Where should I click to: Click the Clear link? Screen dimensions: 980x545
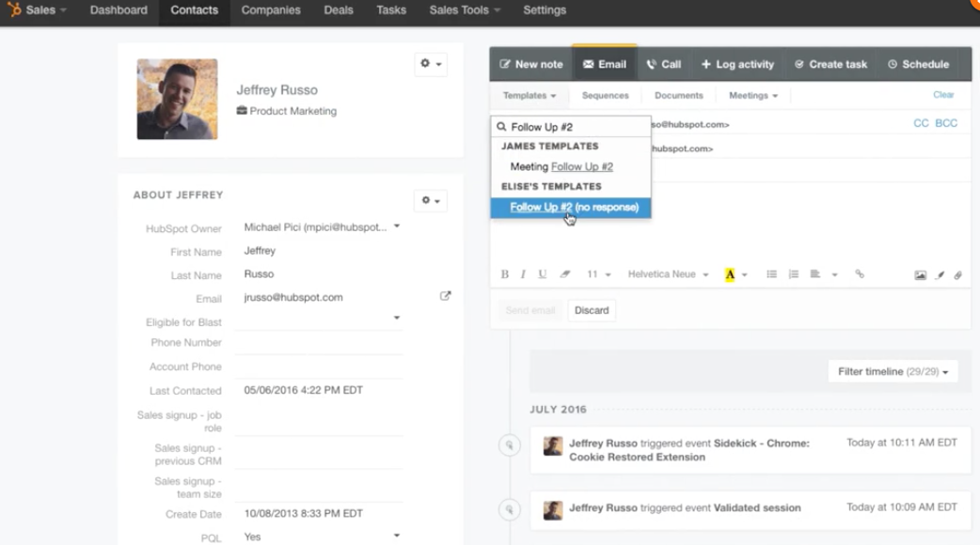(943, 95)
